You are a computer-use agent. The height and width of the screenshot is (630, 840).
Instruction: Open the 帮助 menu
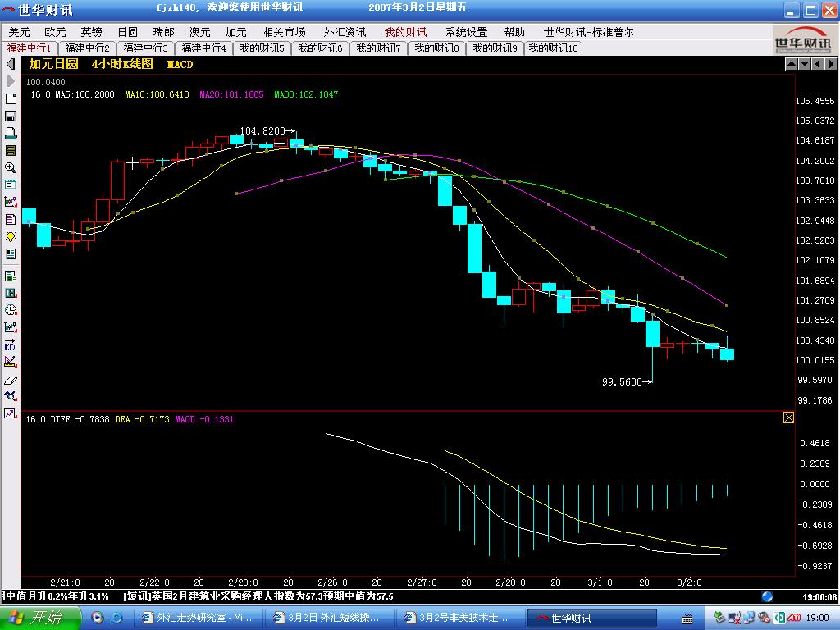point(514,32)
